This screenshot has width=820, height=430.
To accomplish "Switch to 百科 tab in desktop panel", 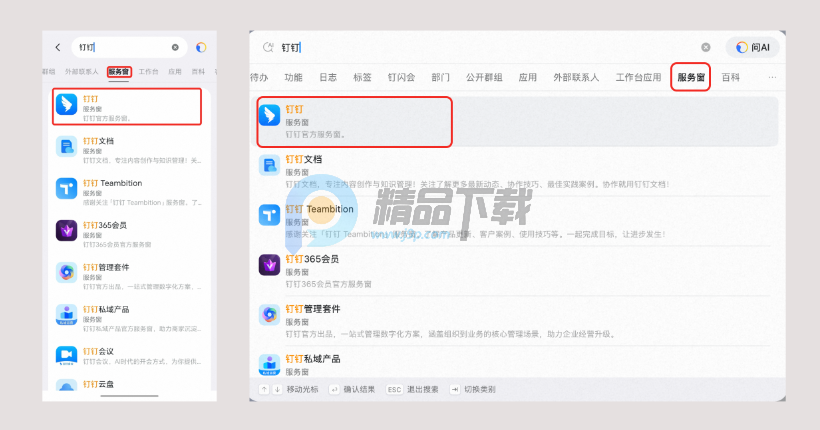I will click(x=731, y=77).
